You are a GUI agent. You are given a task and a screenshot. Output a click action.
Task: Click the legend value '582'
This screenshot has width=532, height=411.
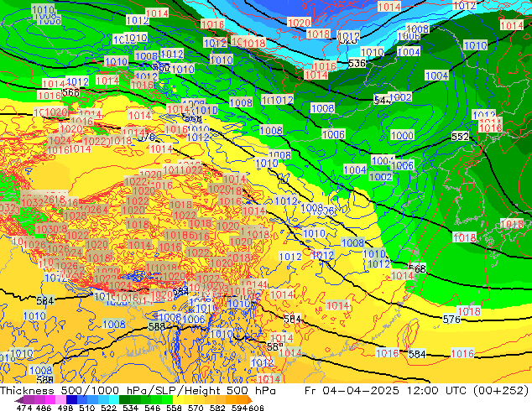217,408
